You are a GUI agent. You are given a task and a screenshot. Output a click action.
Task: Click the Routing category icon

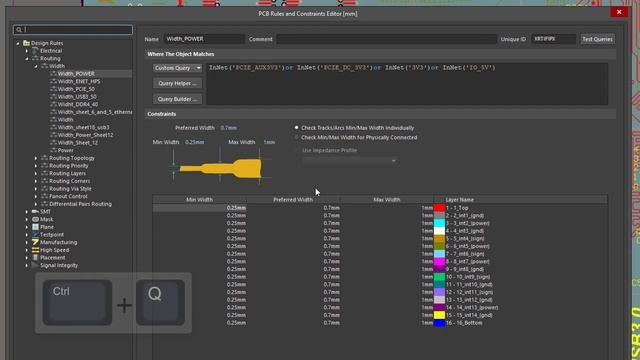pyautogui.click(x=35, y=58)
